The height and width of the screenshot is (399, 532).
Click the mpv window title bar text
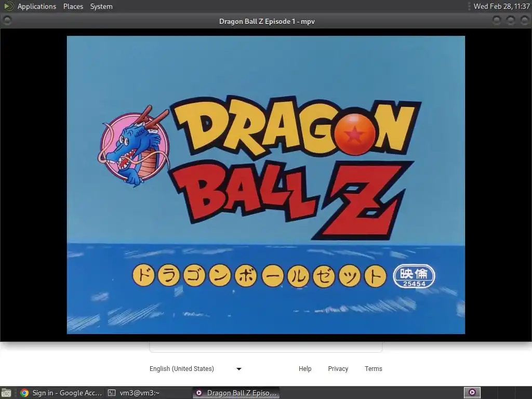(267, 21)
